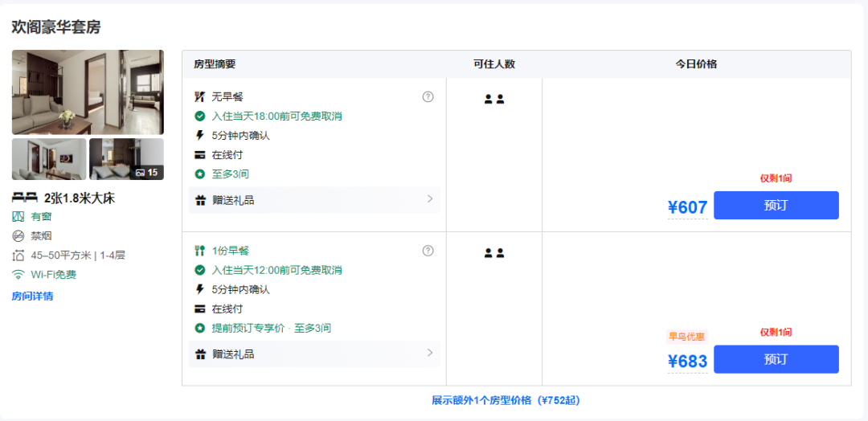868x421 pixels.
Task: Book the ¥683 room with 预订
Action: point(776,359)
